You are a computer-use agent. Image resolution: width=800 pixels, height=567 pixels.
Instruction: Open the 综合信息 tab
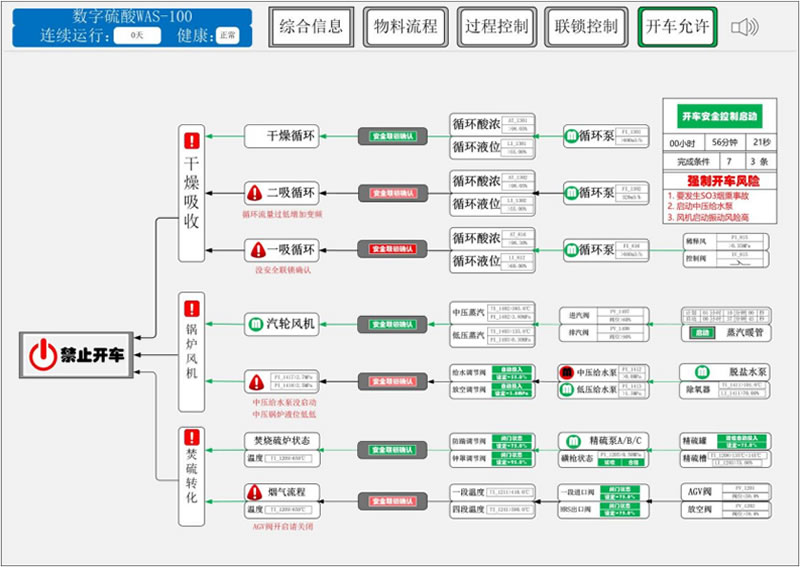pos(311,27)
